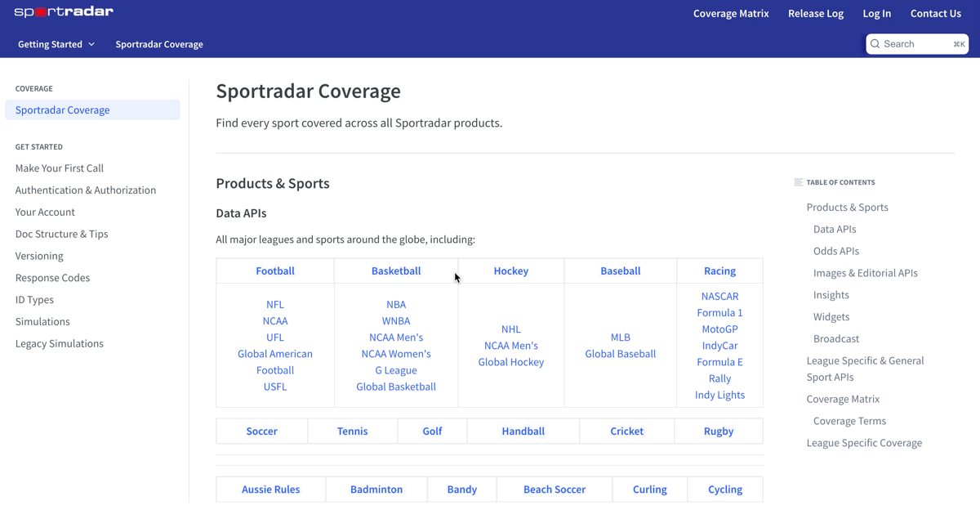The image size is (980, 510).
Task: Open Coverage Matrix in top bar
Action: 731,13
